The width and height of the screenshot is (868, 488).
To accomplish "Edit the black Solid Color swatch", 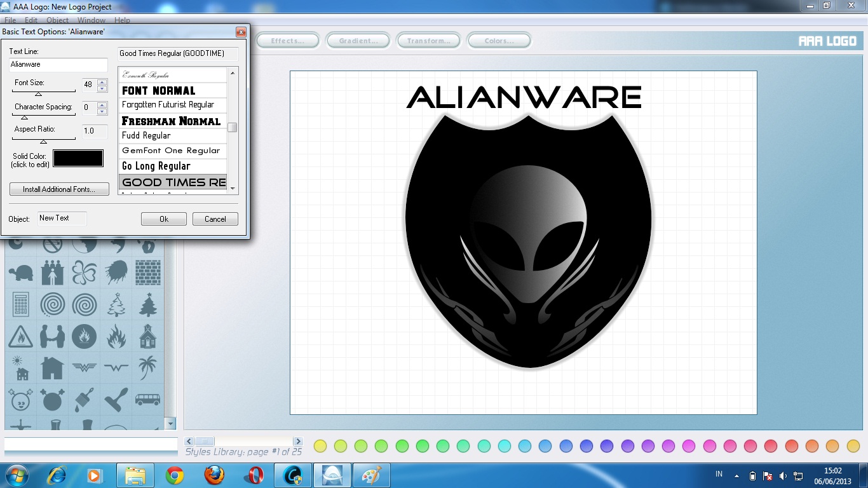I will [78, 158].
